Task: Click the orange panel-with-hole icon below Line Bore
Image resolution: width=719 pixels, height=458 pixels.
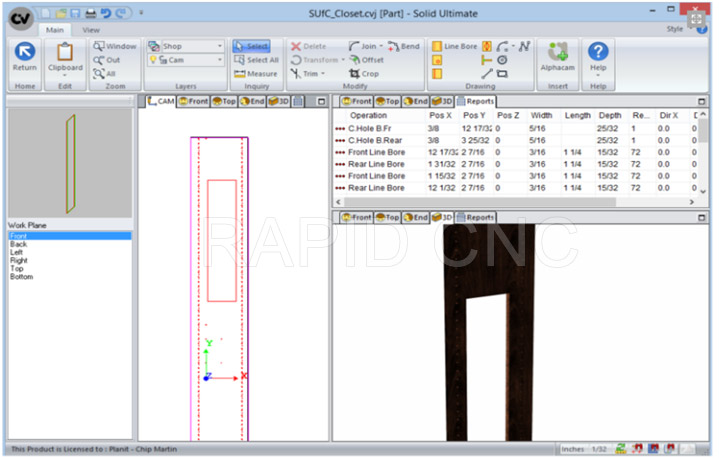Action: (437, 60)
